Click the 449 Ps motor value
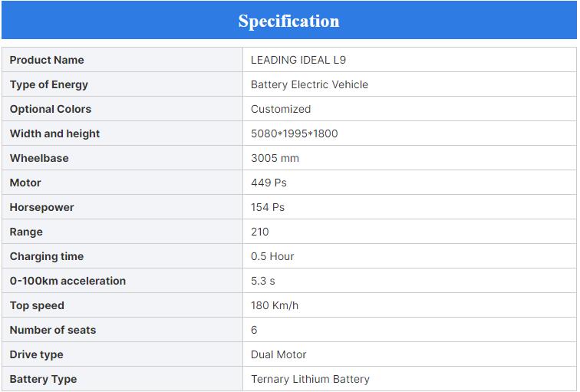Image resolution: width=580 pixels, height=392 pixels. click(269, 183)
